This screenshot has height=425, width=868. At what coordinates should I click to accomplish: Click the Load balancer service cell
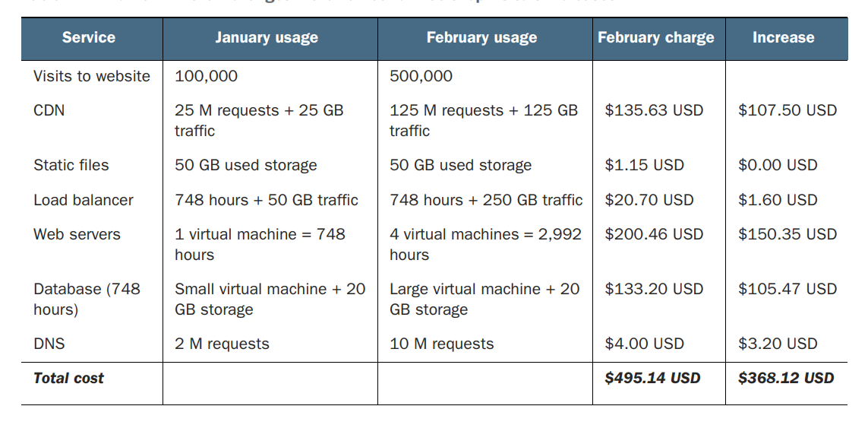tap(84, 200)
